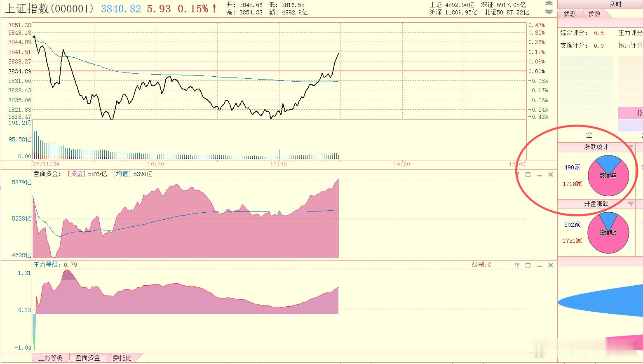Click the latest index price 3840.82
This screenshot has width=643, height=364.
pyautogui.click(x=121, y=9)
